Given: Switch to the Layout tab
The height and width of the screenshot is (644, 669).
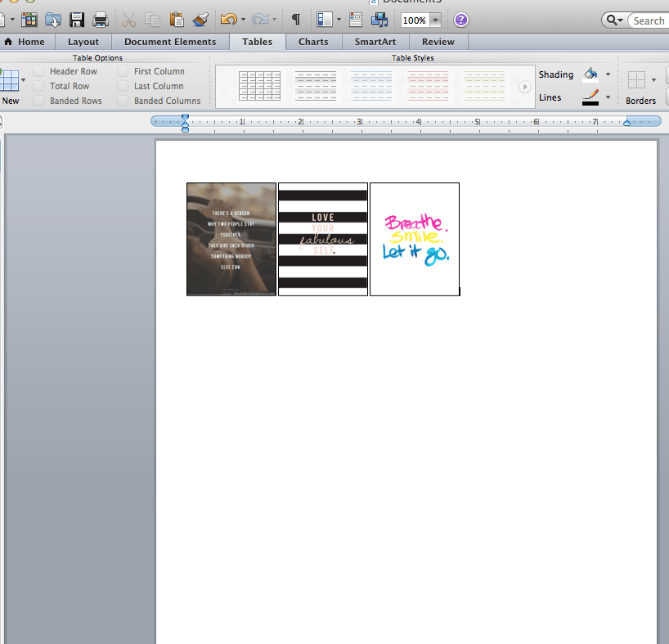Looking at the screenshot, I should [83, 42].
